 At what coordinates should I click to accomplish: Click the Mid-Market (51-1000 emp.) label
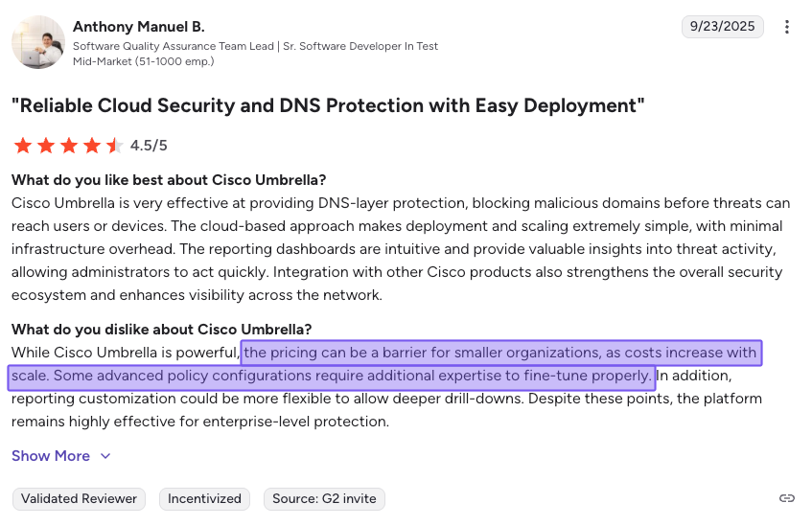[x=143, y=61]
